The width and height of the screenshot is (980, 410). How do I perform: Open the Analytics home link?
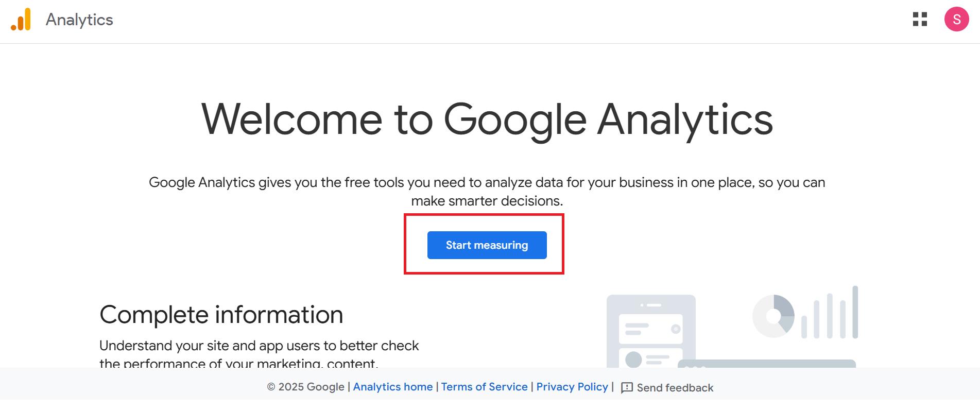coord(393,387)
